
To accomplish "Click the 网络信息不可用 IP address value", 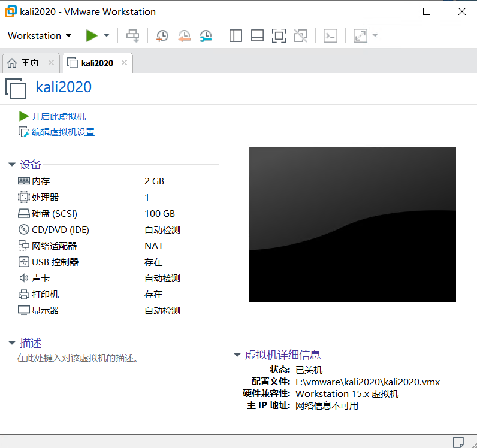I will 327,405.
